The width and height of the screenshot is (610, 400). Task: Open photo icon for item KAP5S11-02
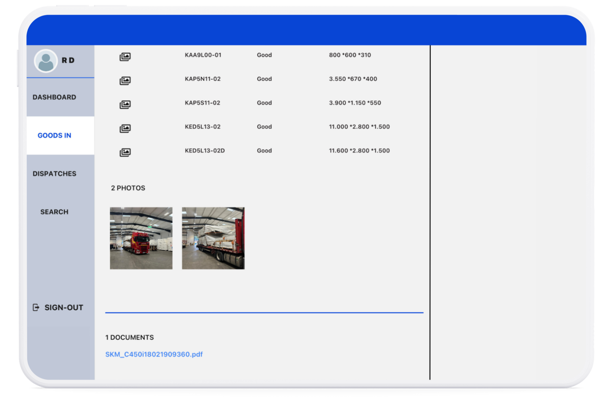[125, 104]
